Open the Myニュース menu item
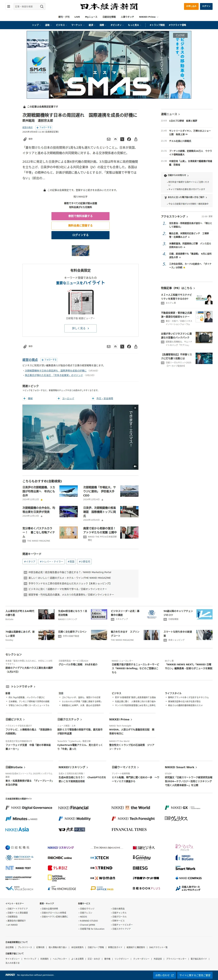 click(x=91, y=17)
